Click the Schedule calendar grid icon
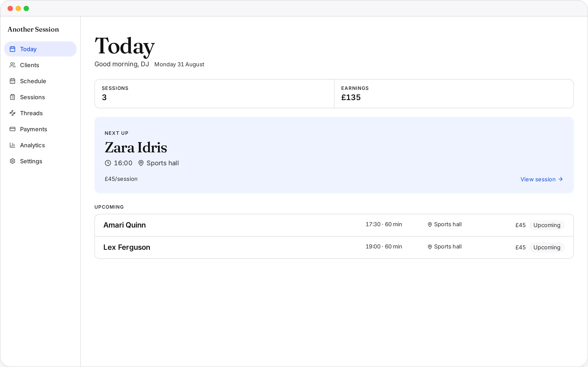Image resolution: width=588 pixels, height=367 pixels. 12,81
